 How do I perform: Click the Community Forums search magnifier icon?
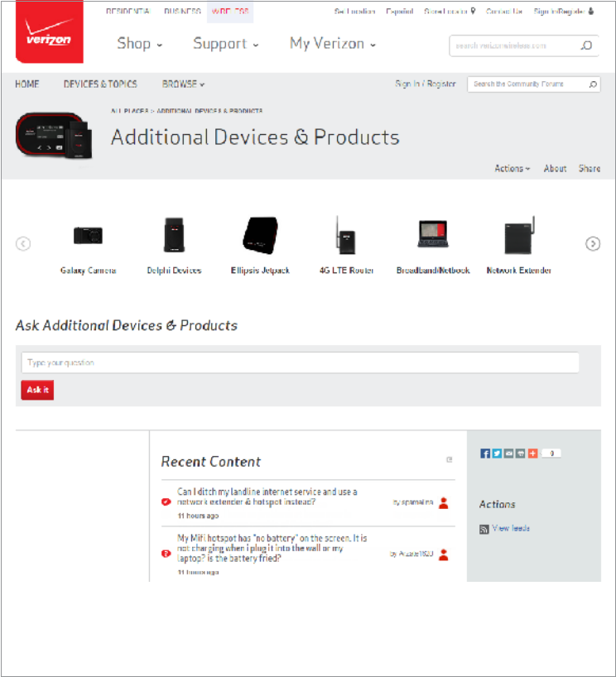593,84
